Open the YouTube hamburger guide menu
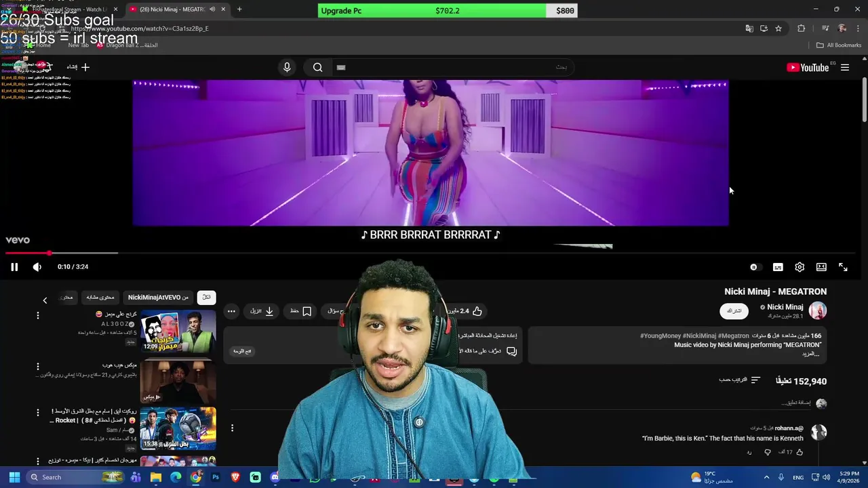 click(x=845, y=67)
